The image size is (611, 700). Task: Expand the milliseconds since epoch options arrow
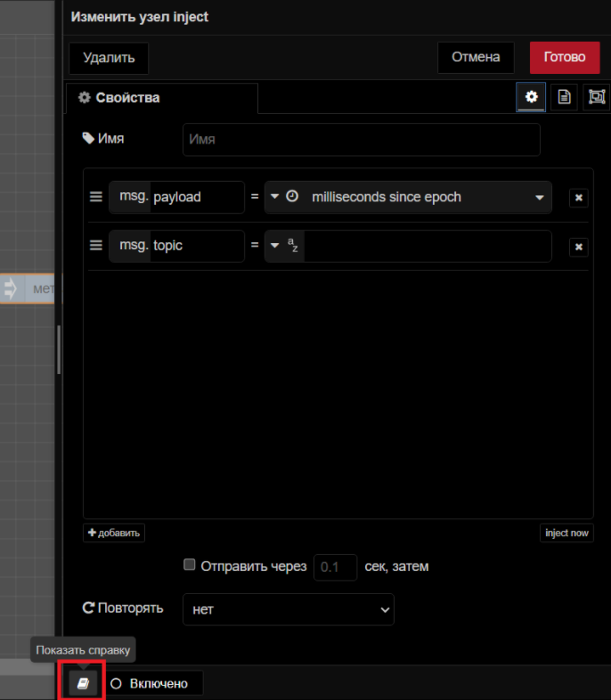pos(539,198)
